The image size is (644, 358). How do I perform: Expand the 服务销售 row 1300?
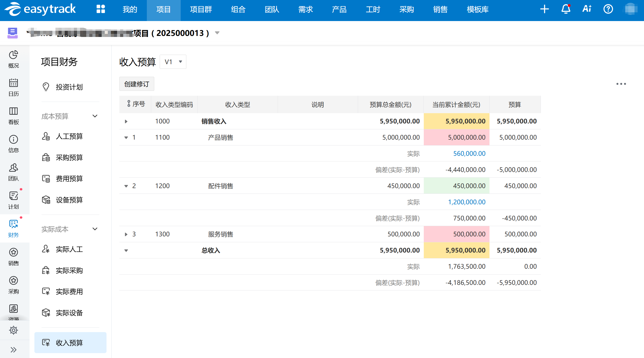coord(126,234)
